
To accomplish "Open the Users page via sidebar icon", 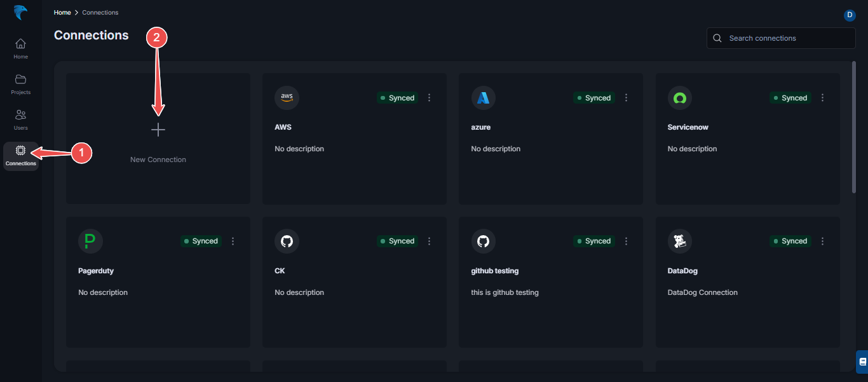I will (20, 119).
